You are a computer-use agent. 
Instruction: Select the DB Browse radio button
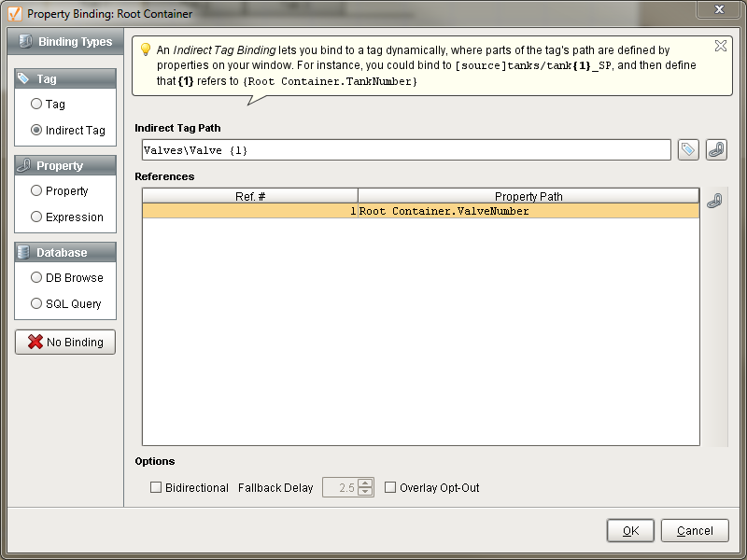(x=36, y=277)
